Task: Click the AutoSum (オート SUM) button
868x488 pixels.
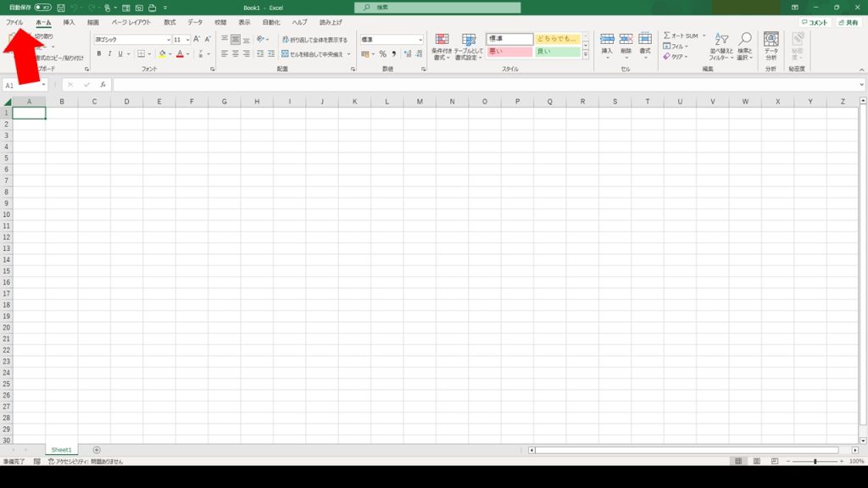Action: pyautogui.click(x=681, y=36)
